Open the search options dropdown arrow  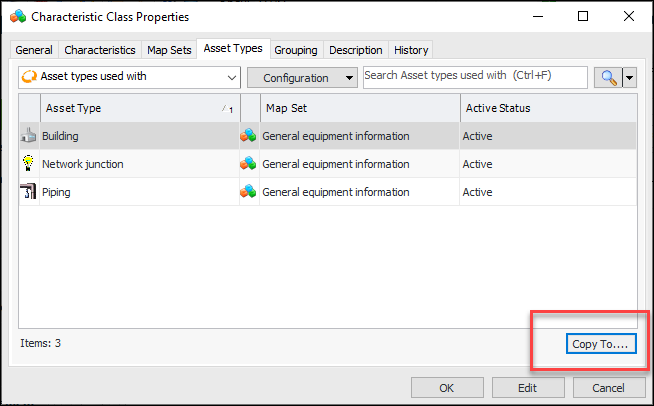tap(630, 78)
